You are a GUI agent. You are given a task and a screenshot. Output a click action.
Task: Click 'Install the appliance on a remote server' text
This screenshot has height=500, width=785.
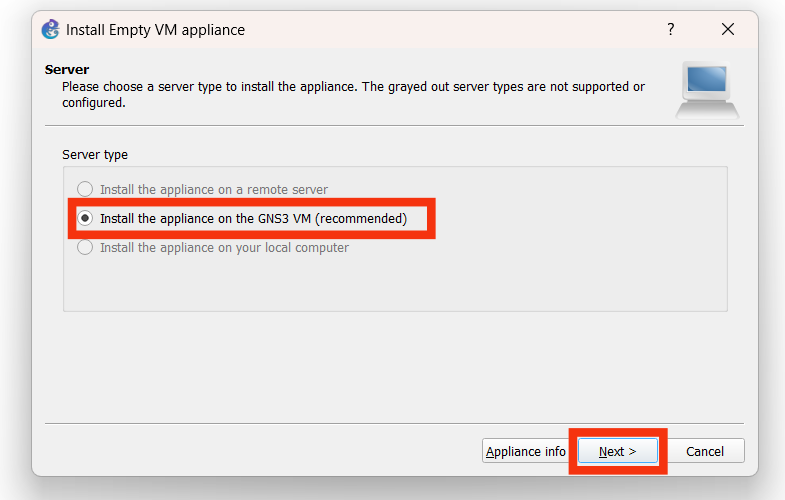[x=214, y=189]
